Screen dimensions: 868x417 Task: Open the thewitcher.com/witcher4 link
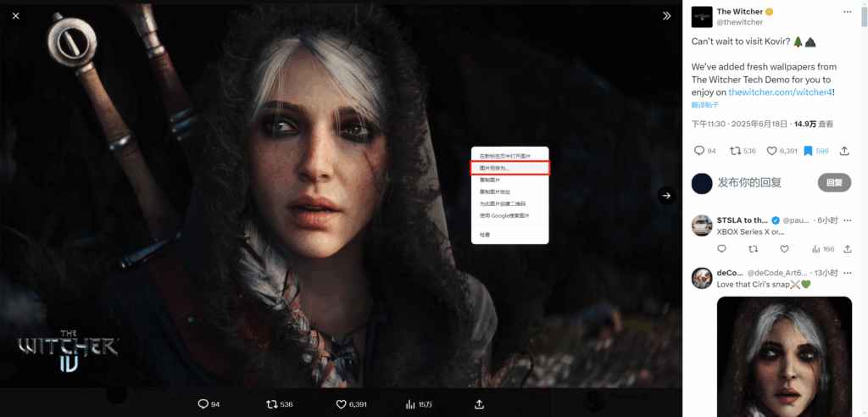point(780,92)
